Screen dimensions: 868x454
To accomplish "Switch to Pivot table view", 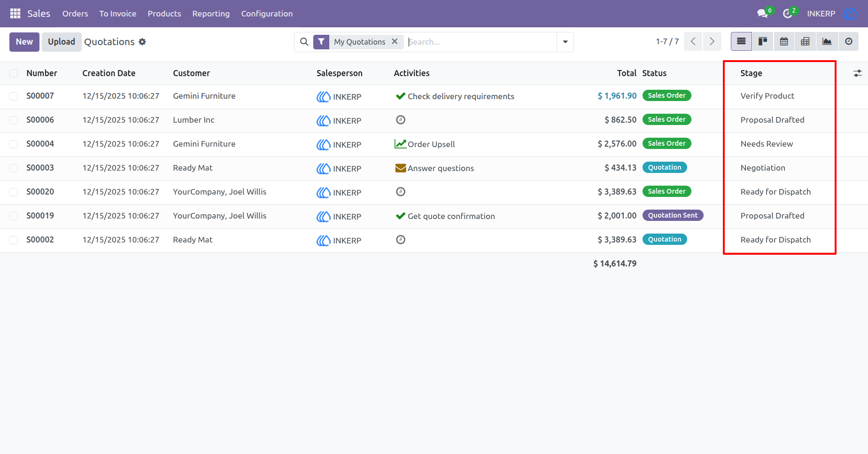I will pyautogui.click(x=805, y=42).
